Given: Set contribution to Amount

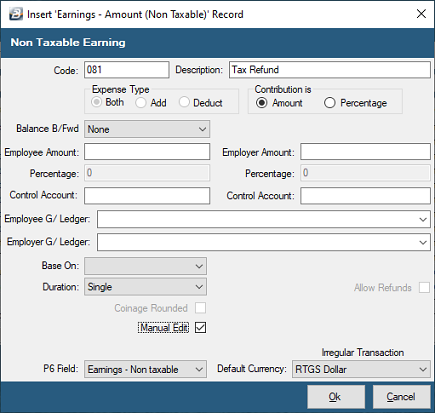Looking at the screenshot, I should click(262, 103).
